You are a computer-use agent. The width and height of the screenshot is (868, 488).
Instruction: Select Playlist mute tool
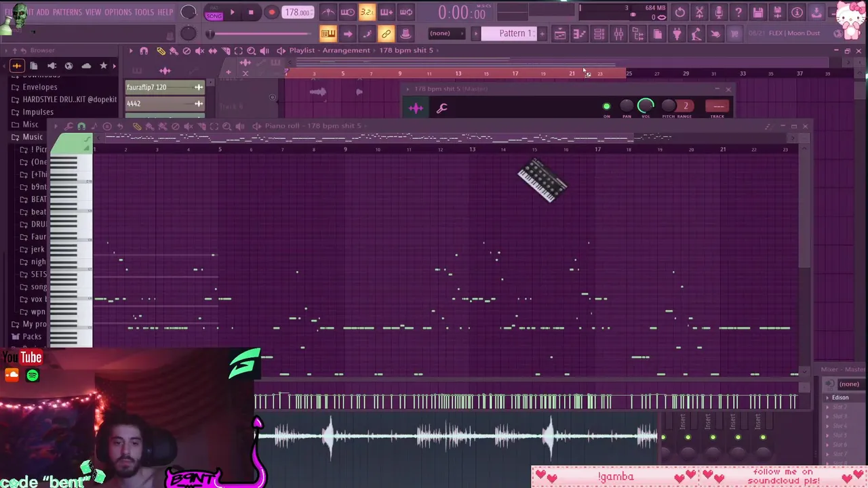199,51
